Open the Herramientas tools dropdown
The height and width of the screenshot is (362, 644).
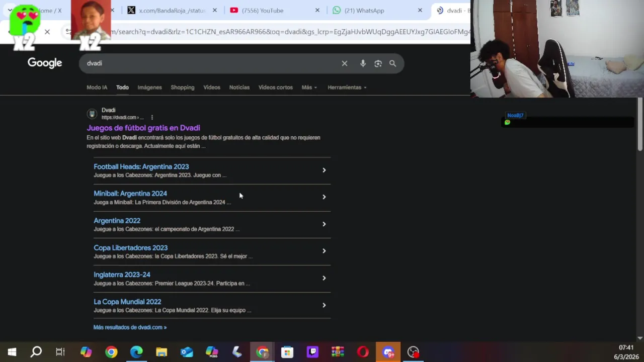pos(347,87)
